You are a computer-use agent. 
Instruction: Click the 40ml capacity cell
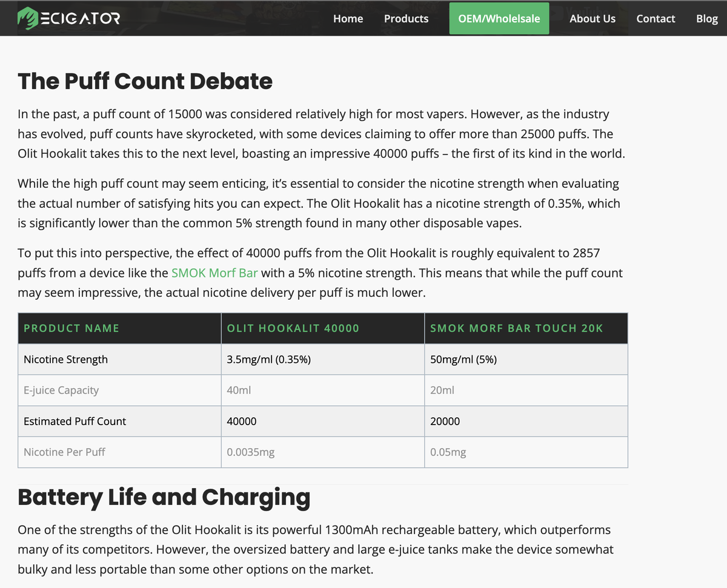coord(323,390)
